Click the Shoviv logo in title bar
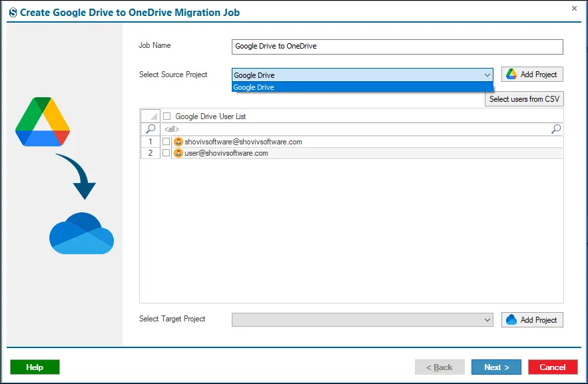Viewport: 588px width, 384px height. [13, 13]
